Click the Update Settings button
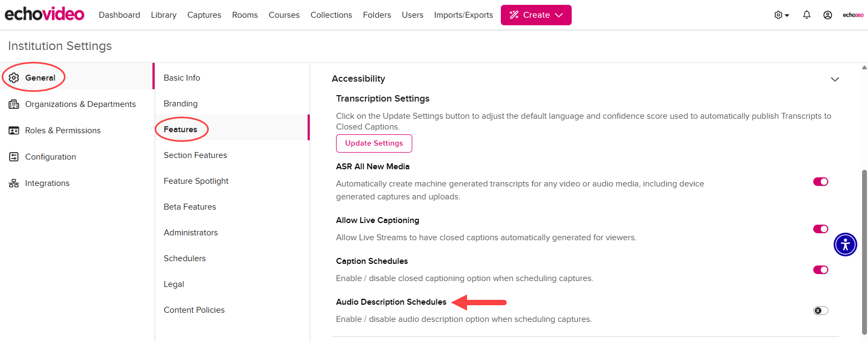Viewport: 868px width, 345px height. tap(374, 143)
